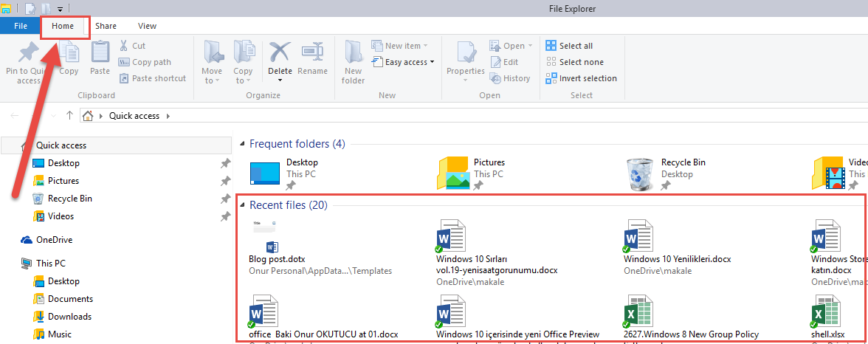Click the File Explorer icon in title bar

[6, 8]
